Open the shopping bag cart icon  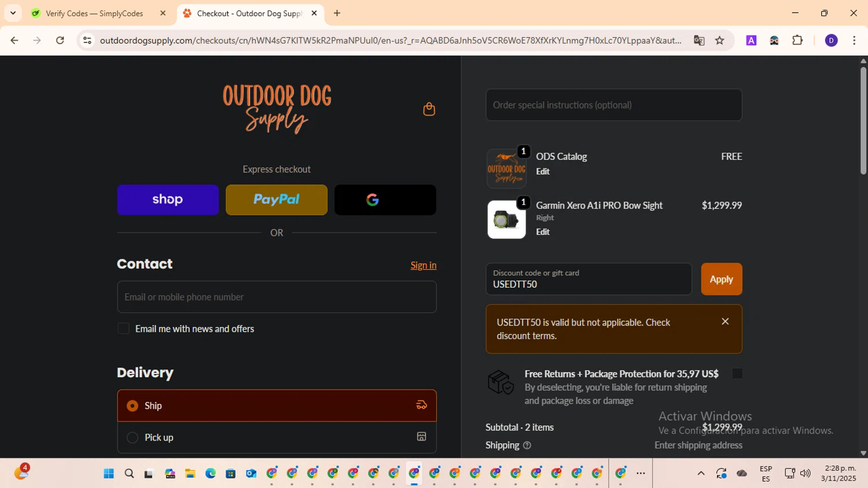(x=429, y=109)
